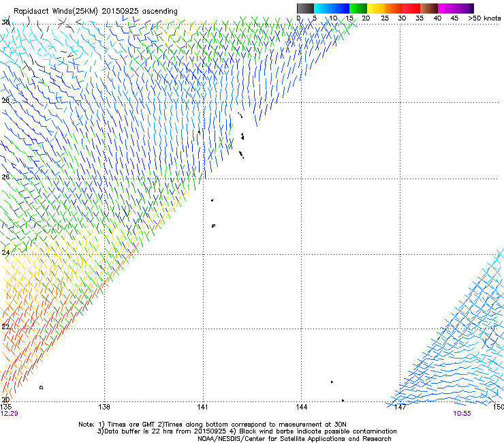Click the longitude label 135
This screenshot has width=504, height=443.
coord(6,407)
